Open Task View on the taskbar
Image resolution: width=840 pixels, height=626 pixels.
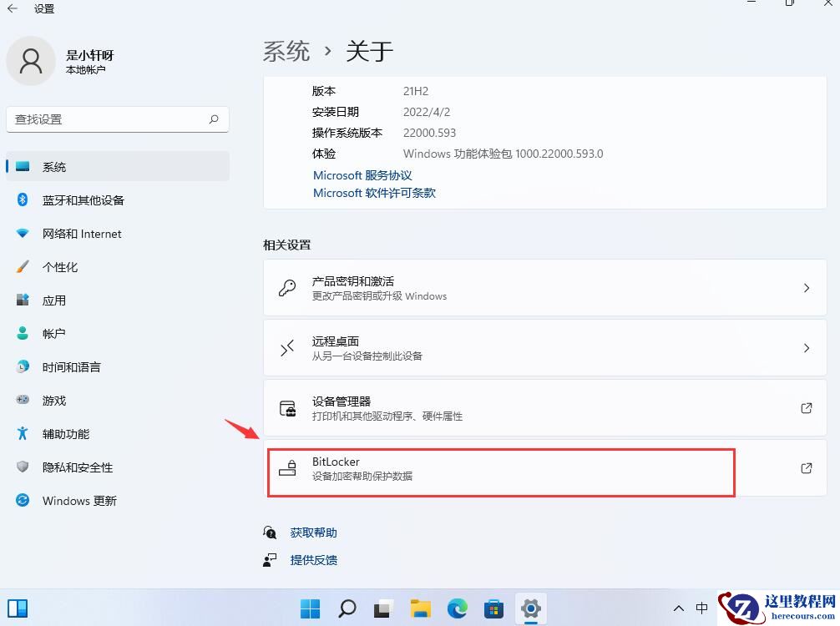pyautogui.click(x=383, y=608)
